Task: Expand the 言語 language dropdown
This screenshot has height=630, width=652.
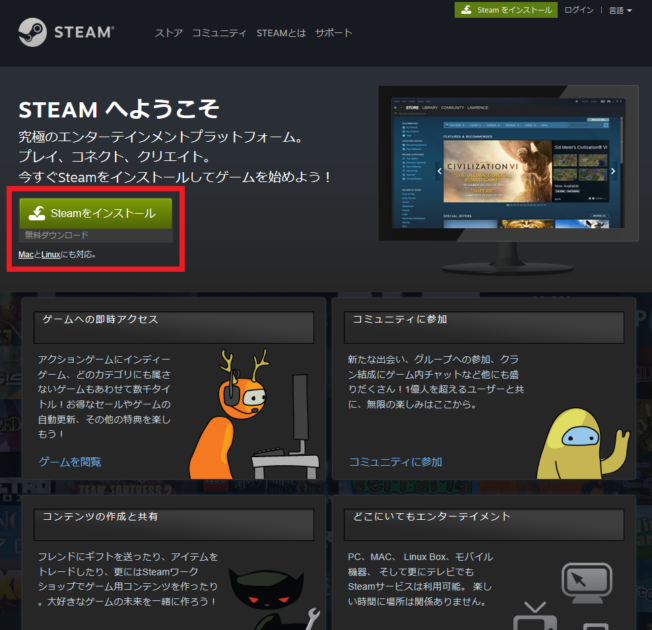Action: (620, 10)
